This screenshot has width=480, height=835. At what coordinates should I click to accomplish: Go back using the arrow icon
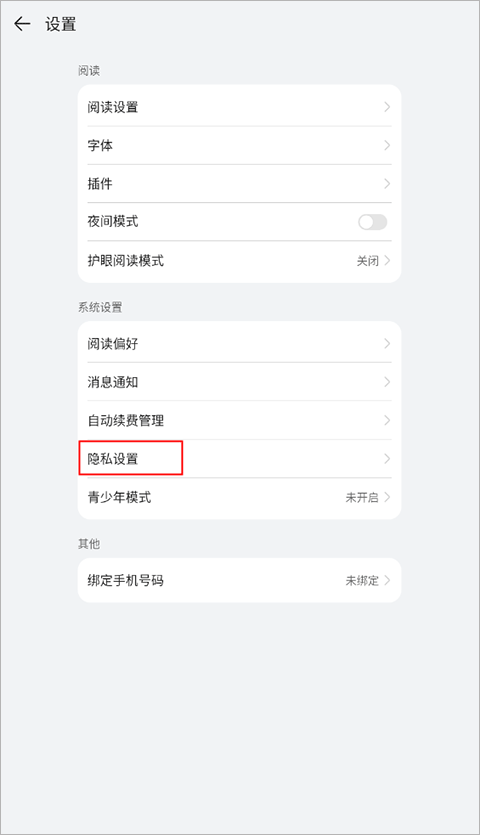pos(22,24)
